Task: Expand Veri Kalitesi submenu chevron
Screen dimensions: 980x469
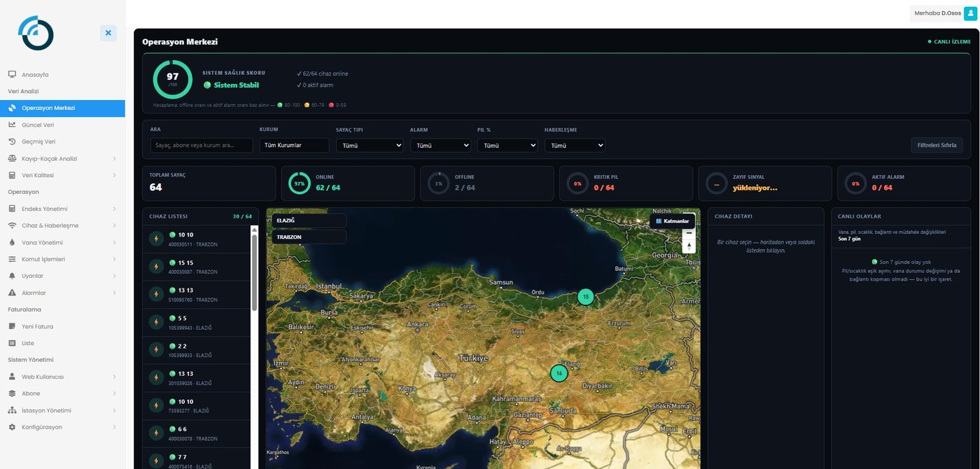Action: pyautogui.click(x=114, y=175)
